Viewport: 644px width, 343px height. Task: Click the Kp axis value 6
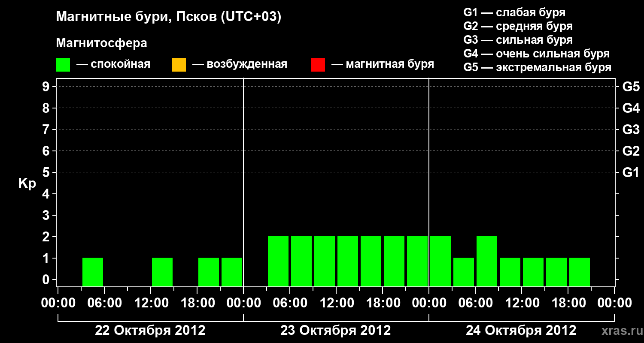(x=47, y=151)
